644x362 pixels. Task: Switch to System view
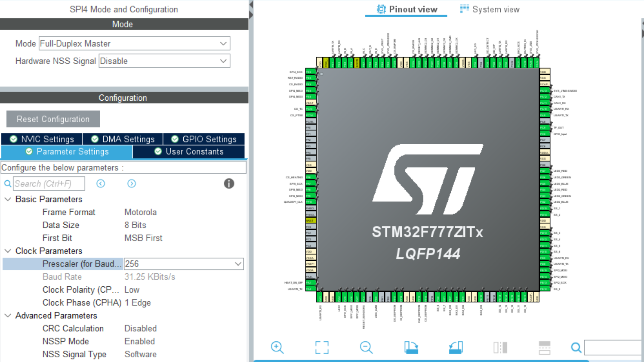pyautogui.click(x=490, y=9)
